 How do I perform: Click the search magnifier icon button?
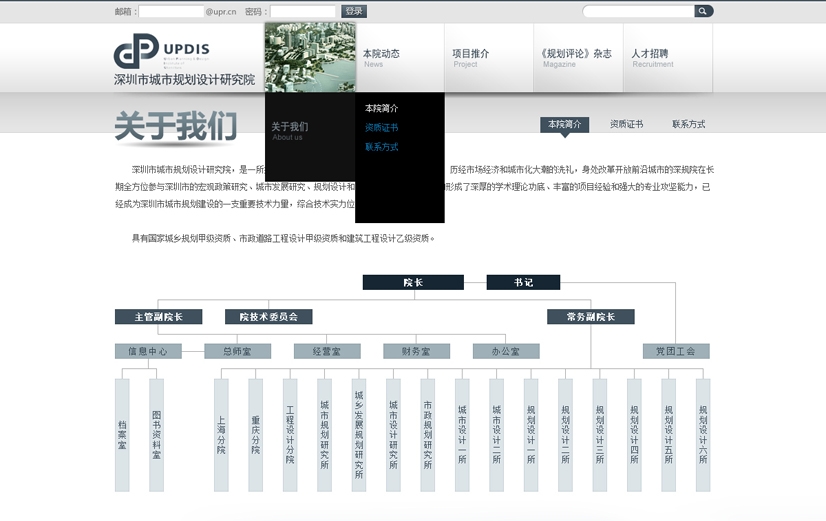(x=703, y=11)
